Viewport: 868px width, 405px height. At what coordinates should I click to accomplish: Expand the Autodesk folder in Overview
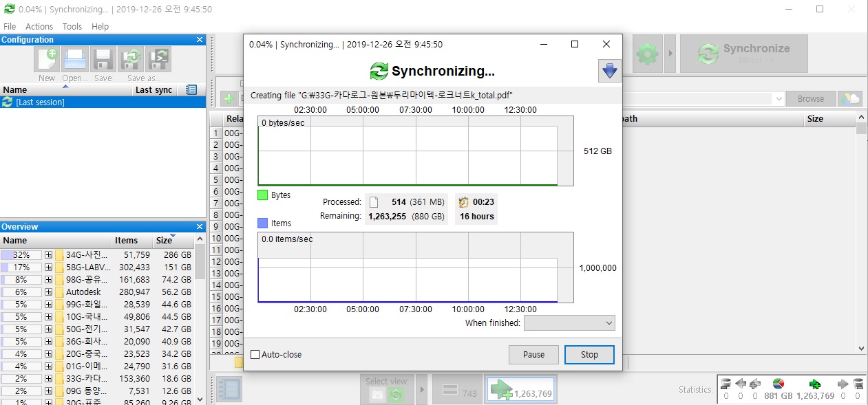(48, 292)
